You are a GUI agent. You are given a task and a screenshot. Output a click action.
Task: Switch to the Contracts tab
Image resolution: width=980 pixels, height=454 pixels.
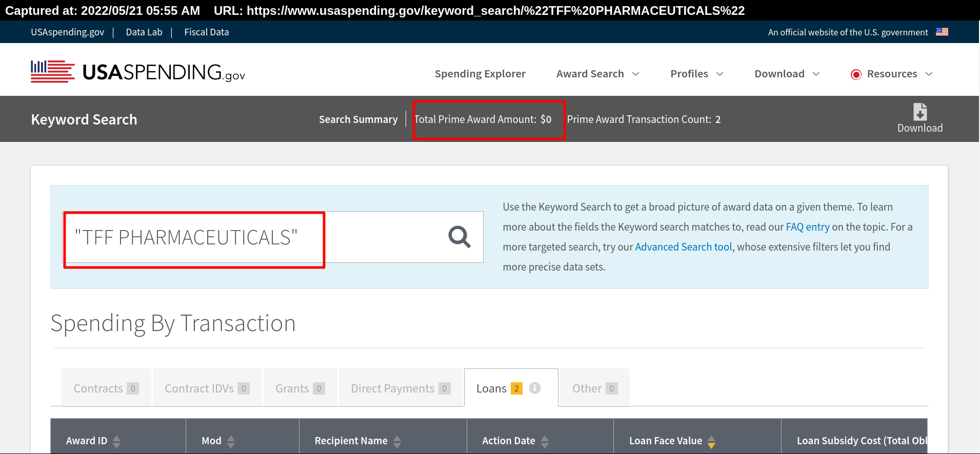tap(106, 388)
